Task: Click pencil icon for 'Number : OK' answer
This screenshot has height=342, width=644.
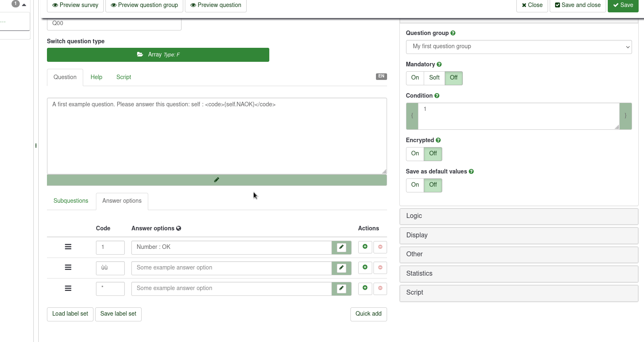Action: click(341, 247)
